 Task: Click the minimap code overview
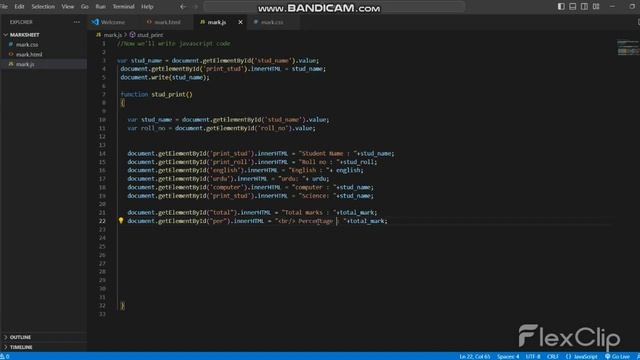[628, 47]
